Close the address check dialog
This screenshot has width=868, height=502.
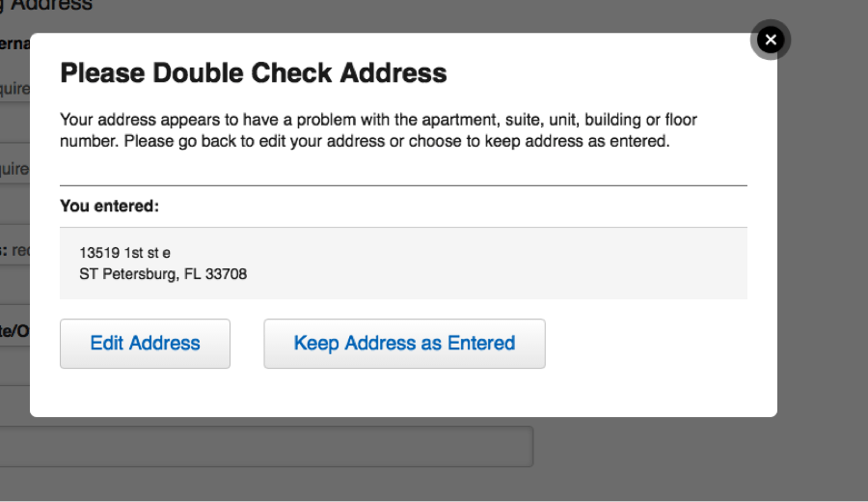pos(770,40)
